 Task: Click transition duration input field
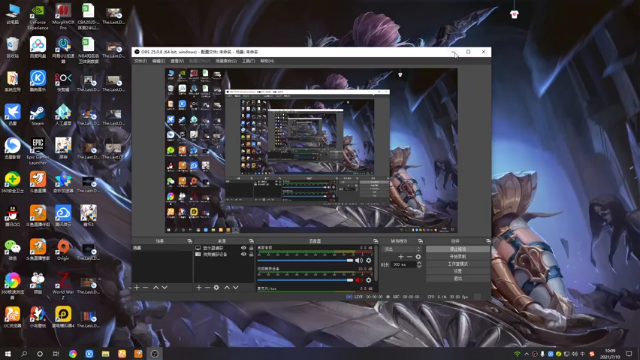(404, 264)
